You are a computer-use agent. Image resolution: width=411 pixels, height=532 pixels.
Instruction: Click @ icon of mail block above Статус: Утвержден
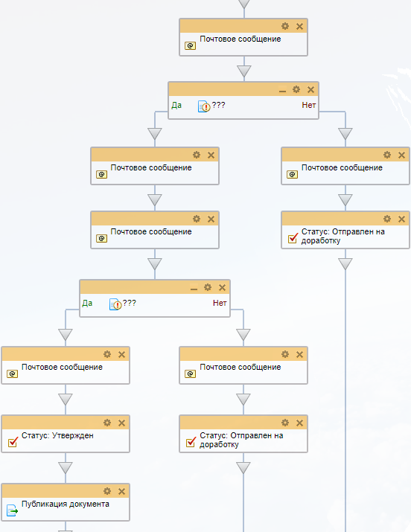pos(13,374)
